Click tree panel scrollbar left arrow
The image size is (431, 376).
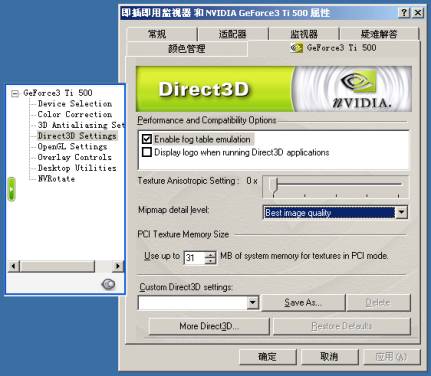click(14, 266)
